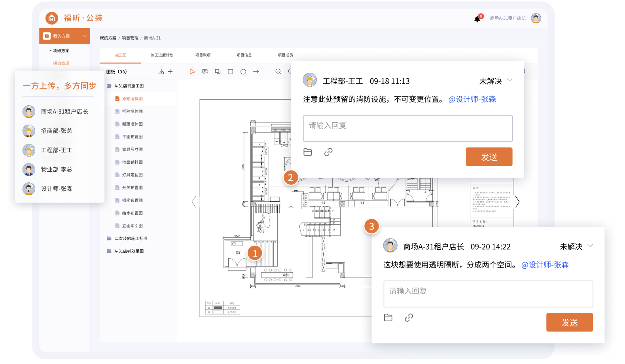Open the 新建墙体图 drawing

pyautogui.click(x=133, y=124)
